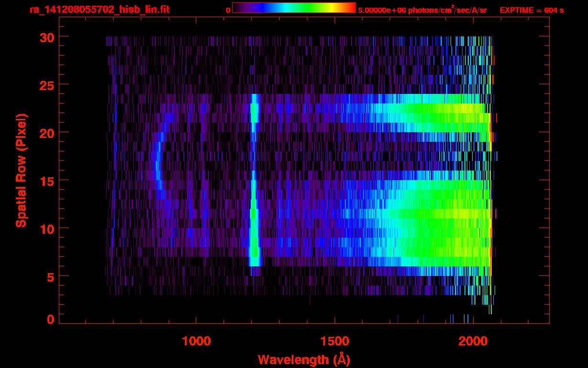588x368 pixels.
Task: Click the EXPTIME = 604 s label
Action: tap(531, 10)
